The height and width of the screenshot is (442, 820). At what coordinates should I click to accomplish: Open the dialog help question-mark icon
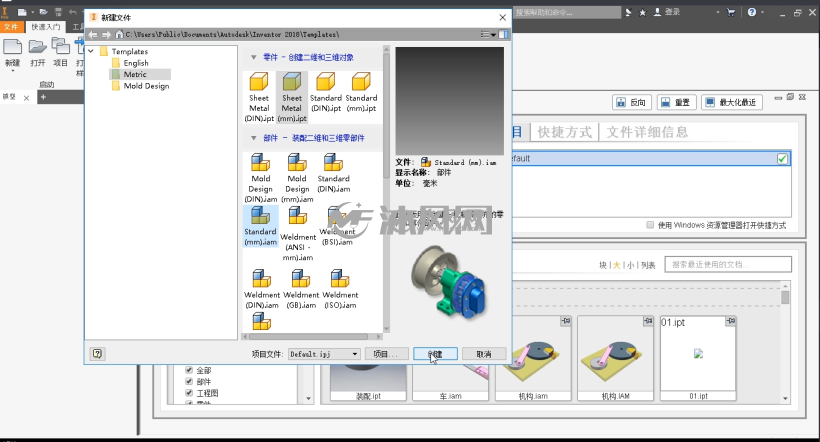[x=97, y=354]
